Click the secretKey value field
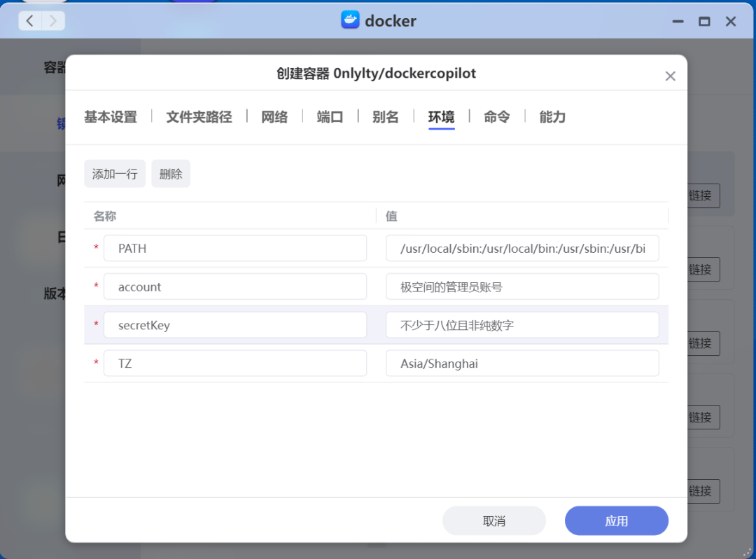 pyautogui.click(x=522, y=324)
